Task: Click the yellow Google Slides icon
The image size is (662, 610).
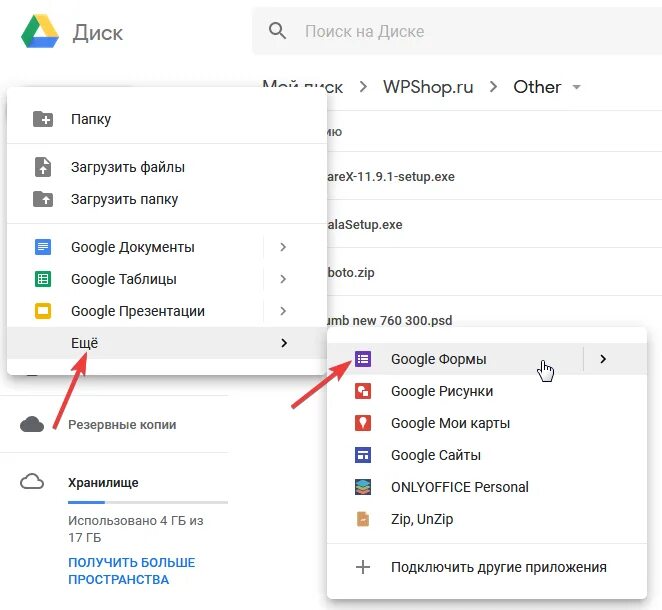Action: tap(43, 311)
